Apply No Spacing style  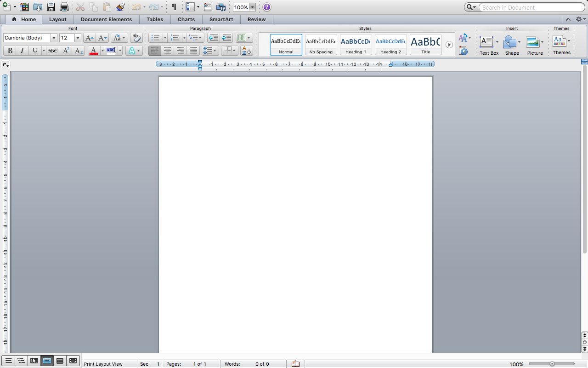coord(321,45)
